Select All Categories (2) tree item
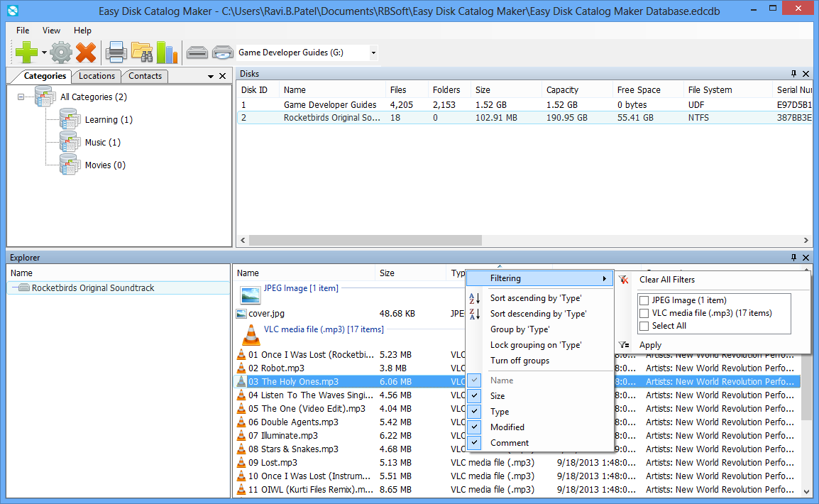 (x=94, y=97)
